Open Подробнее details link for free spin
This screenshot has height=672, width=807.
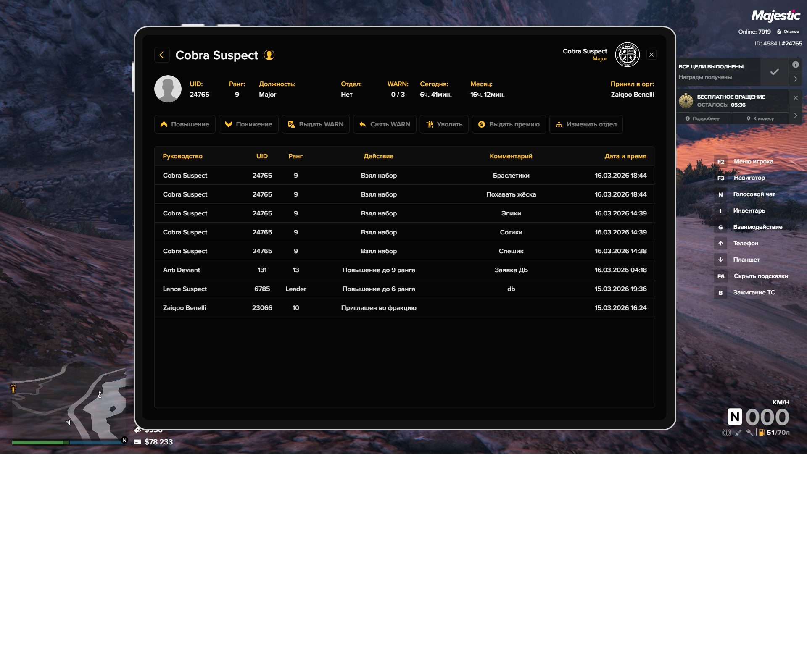click(702, 118)
